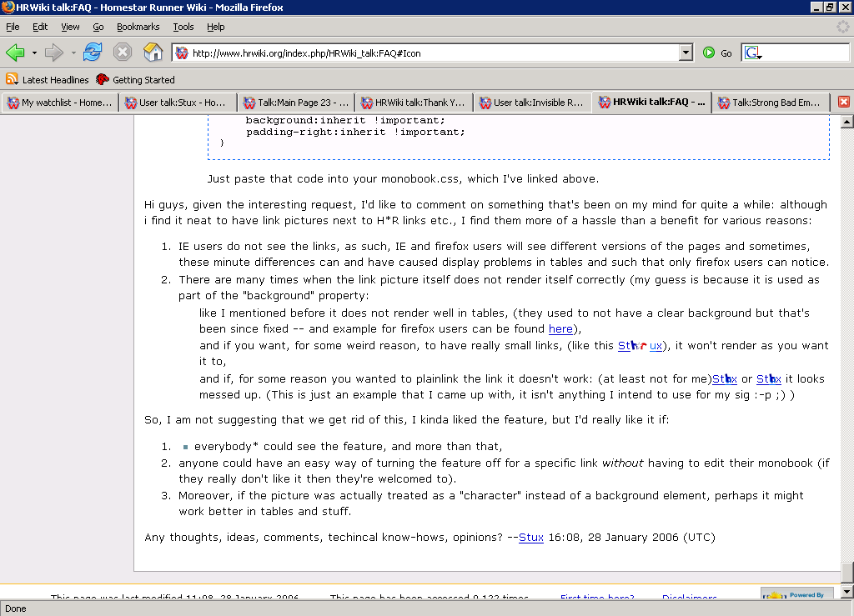854x616 pixels.
Task: Open Getting Started bookmark
Action: [136, 79]
